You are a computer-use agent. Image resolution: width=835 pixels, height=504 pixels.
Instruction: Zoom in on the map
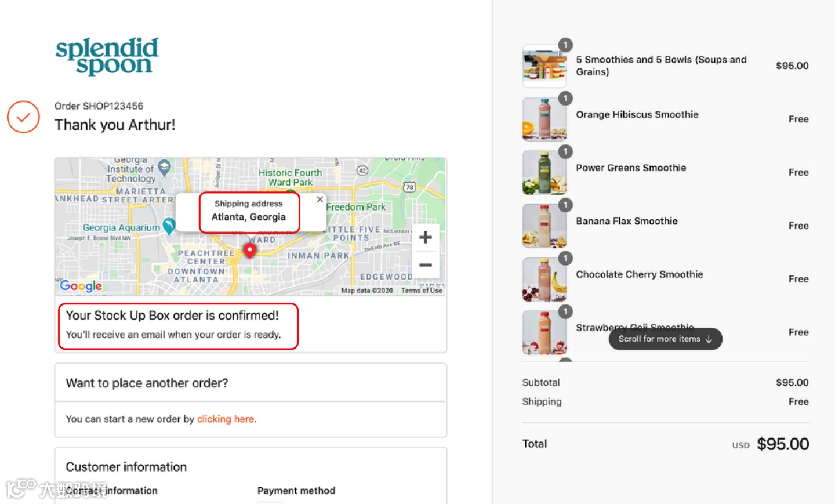point(425,237)
